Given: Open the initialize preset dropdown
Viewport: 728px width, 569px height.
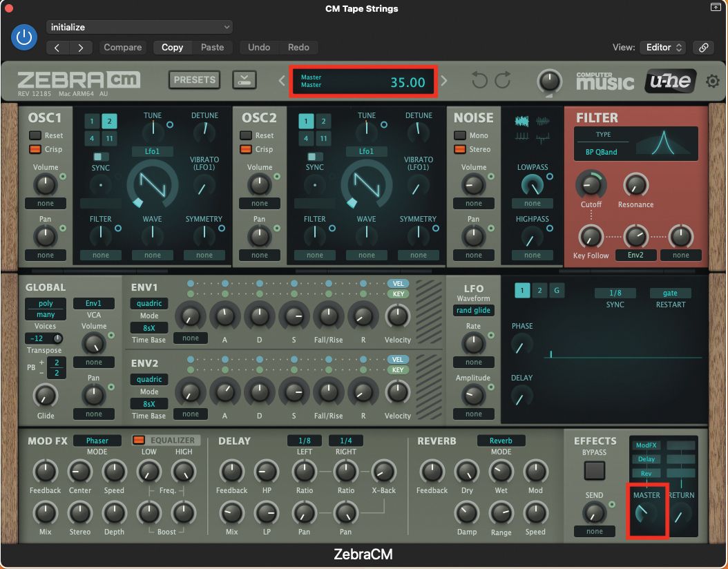Looking at the screenshot, I should coord(139,26).
